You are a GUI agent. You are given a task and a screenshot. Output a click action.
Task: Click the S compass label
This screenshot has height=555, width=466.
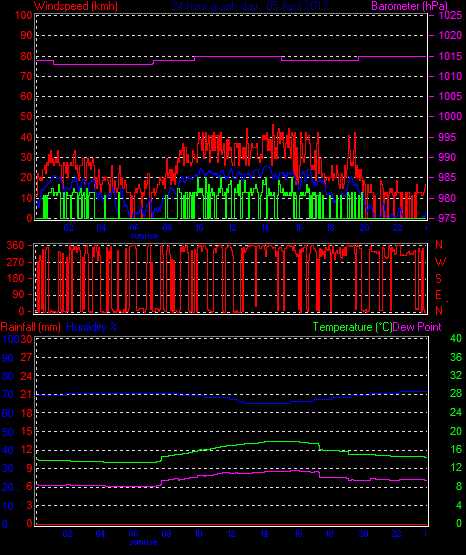[438, 279]
